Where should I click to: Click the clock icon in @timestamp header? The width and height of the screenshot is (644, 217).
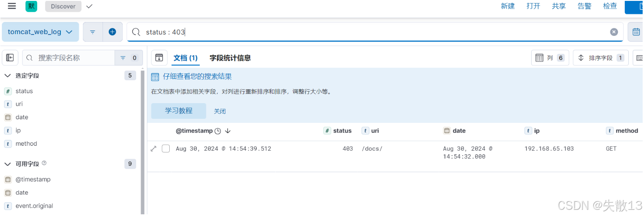(x=218, y=131)
